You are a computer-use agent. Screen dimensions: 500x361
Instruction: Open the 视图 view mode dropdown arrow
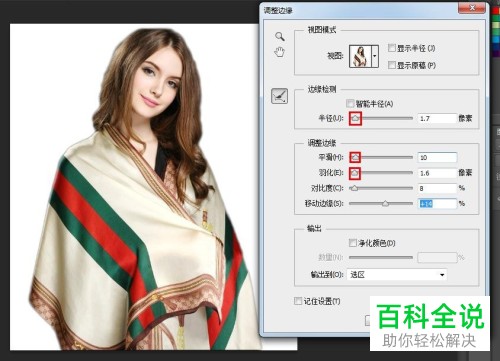click(375, 56)
